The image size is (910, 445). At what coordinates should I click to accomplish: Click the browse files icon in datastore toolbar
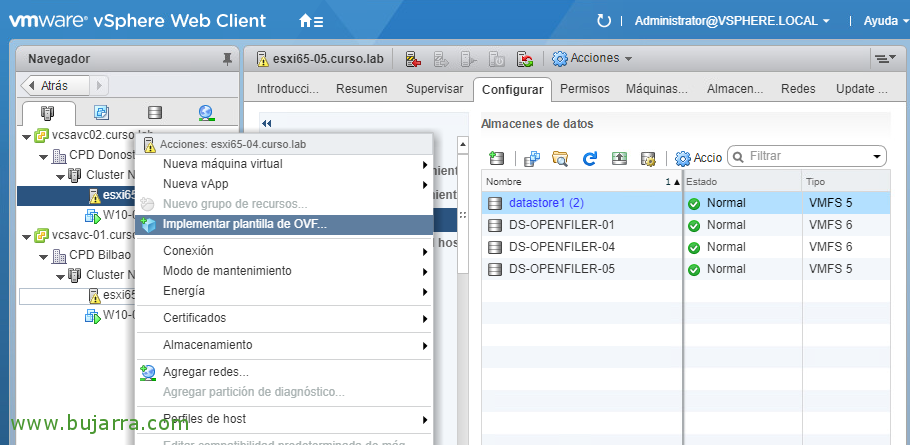click(560, 158)
